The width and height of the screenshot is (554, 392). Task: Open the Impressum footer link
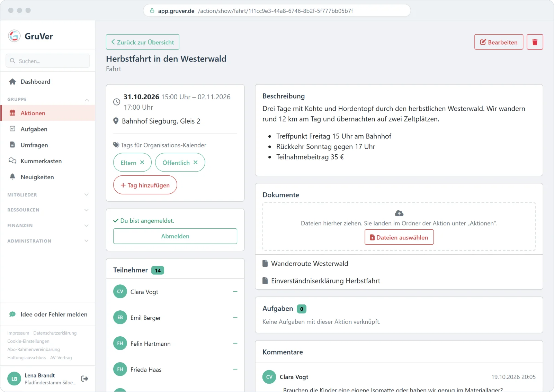point(18,333)
